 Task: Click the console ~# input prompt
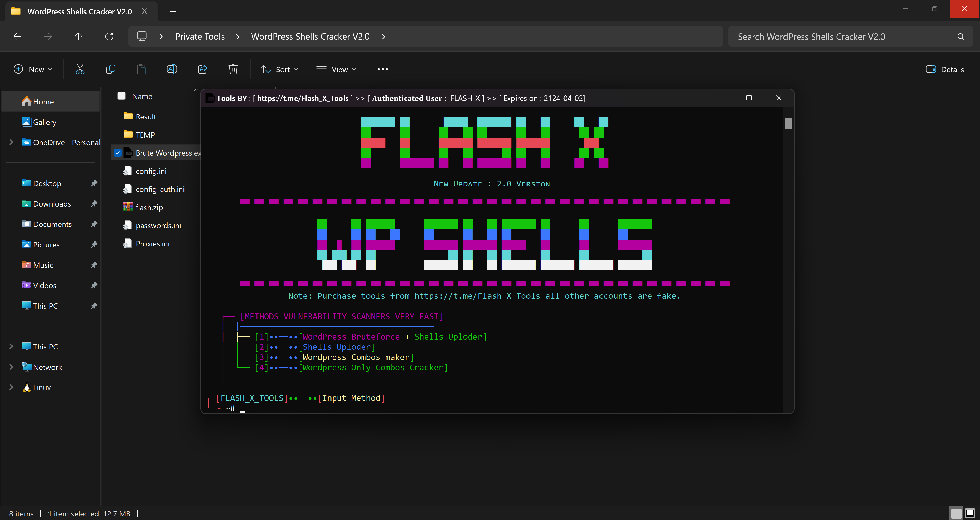pyautogui.click(x=230, y=408)
